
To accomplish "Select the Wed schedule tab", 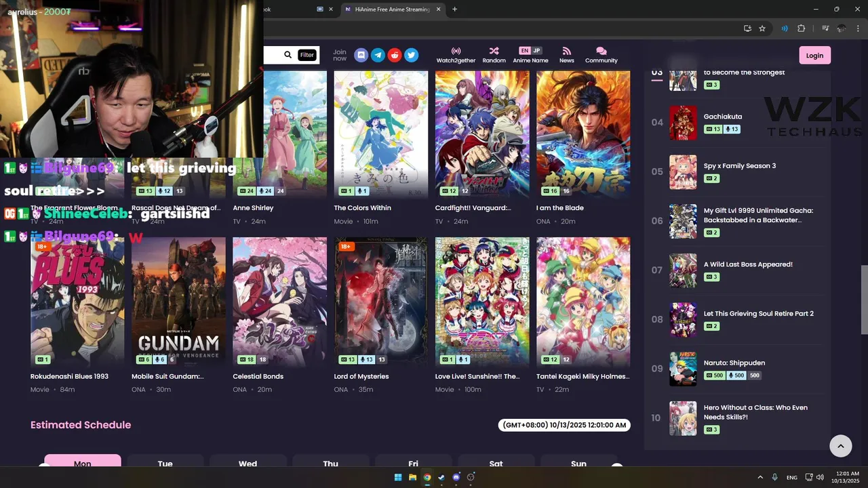I will (248, 461).
